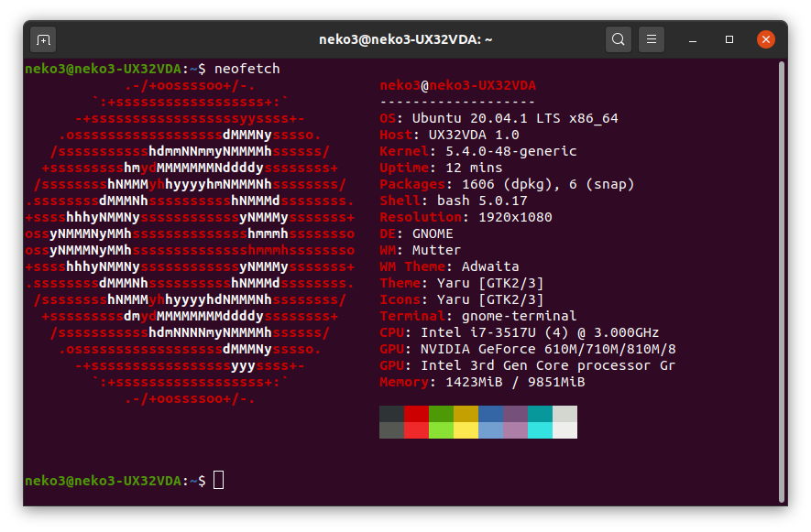Click the DE value GNOME
The image size is (811, 532).
tap(433, 234)
